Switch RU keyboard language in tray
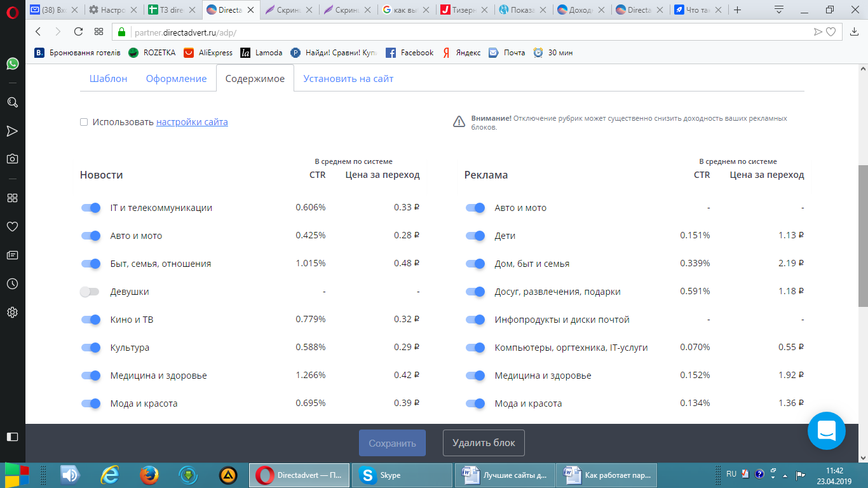Viewport: 868px width, 488px height. [x=731, y=474]
